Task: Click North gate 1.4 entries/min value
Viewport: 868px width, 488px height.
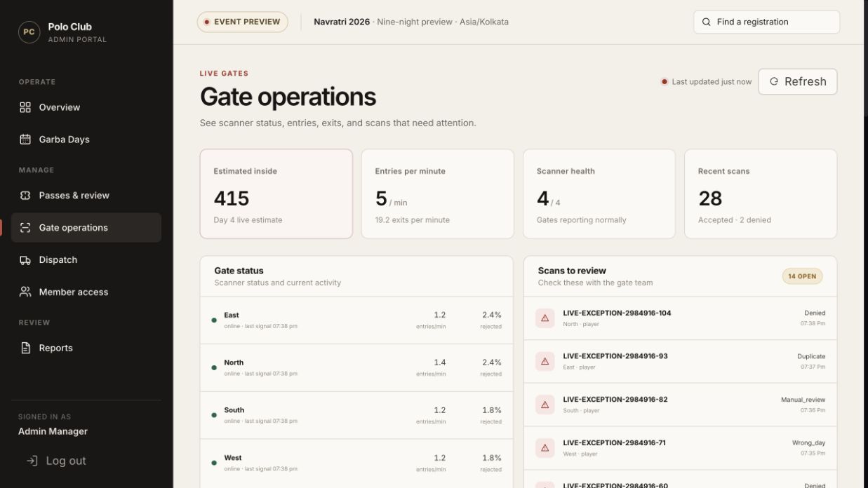Action: point(439,362)
